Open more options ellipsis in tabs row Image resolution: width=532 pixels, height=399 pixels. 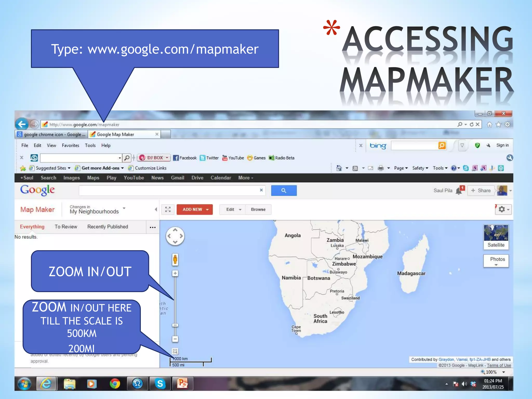[153, 227]
